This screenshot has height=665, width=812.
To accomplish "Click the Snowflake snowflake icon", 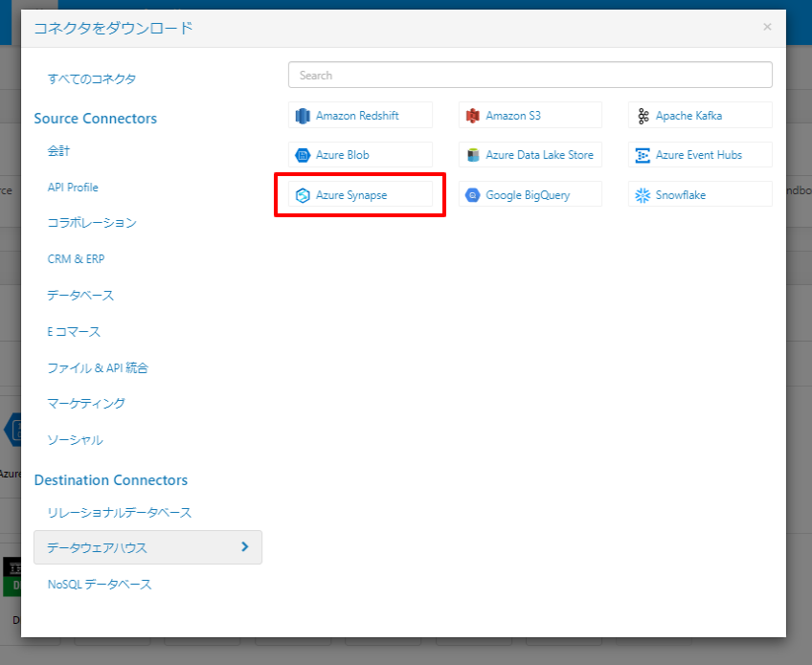I will tap(643, 195).
